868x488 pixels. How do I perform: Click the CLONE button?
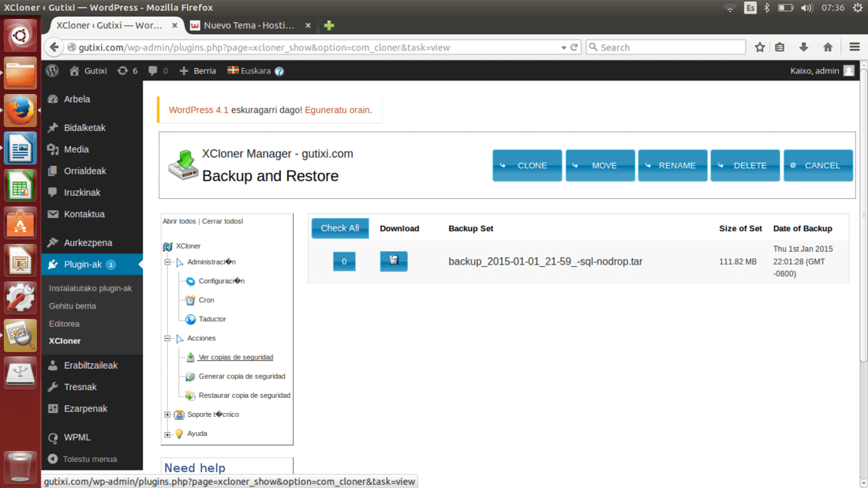(527, 165)
